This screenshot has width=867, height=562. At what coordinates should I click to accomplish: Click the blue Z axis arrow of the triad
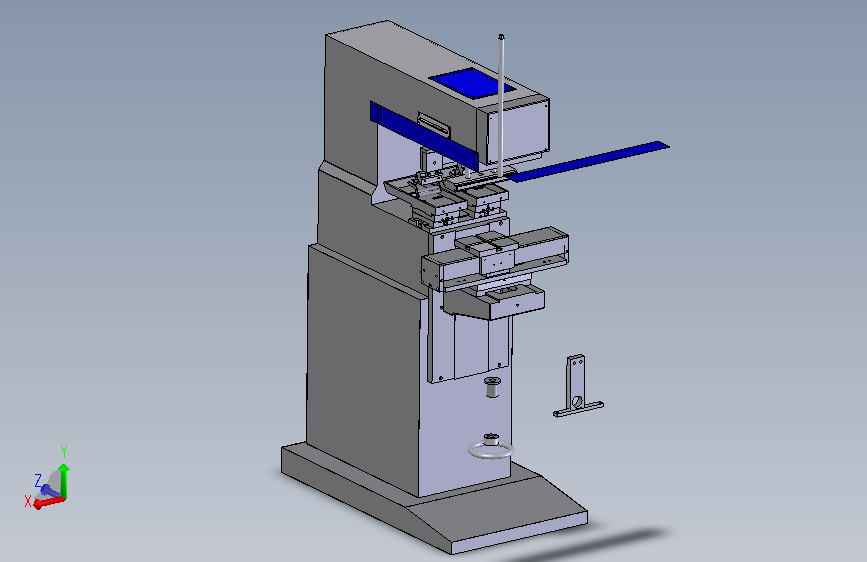(x=50, y=490)
